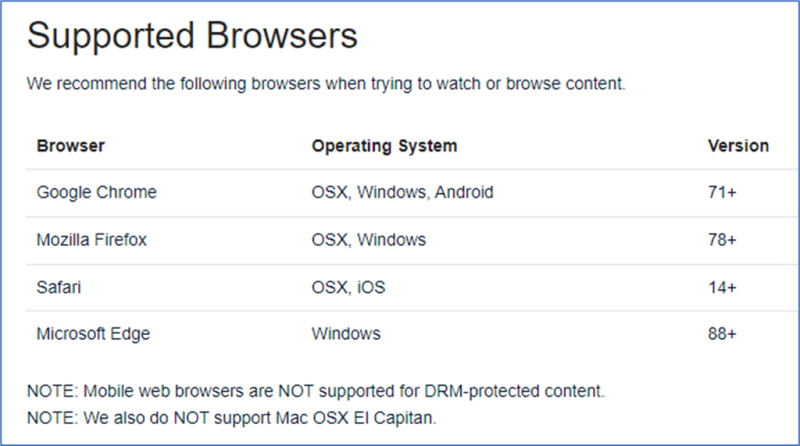
Task: Click the 88+ version value
Action: point(722,334)
